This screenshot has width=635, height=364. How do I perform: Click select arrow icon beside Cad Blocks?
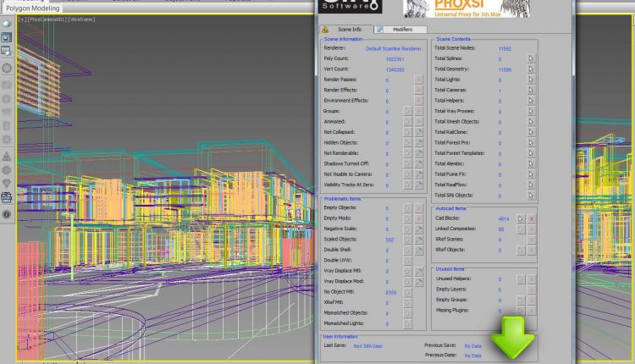click(x=521, y=218)
